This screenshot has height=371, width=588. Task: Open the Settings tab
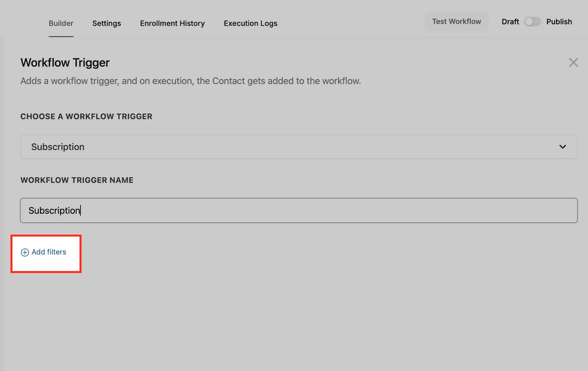click(x=107, y=23)
